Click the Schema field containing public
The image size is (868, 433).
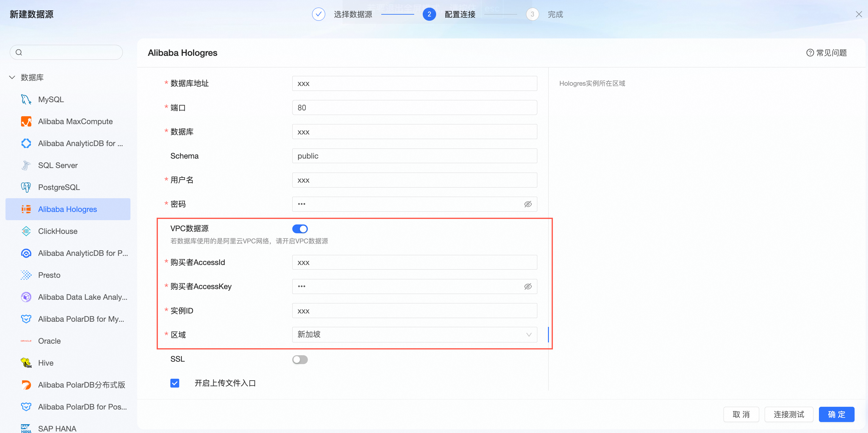414,156
